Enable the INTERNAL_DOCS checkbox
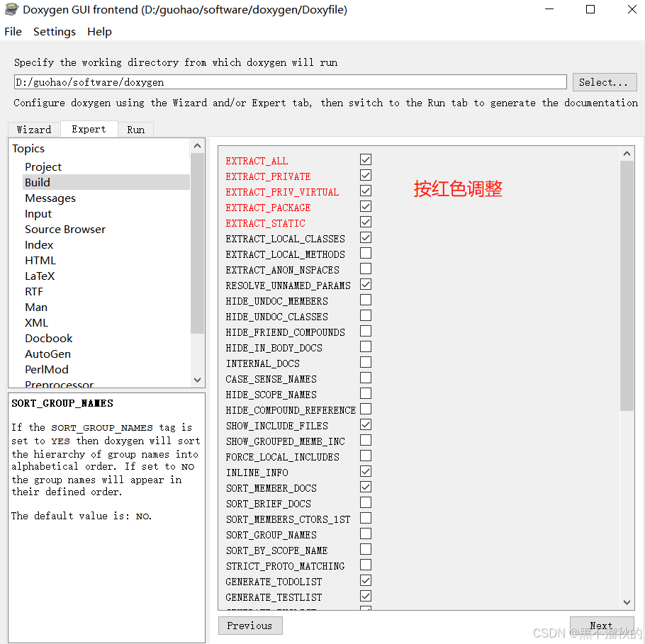This screenshot has width=645, height=644. point(366,362)
